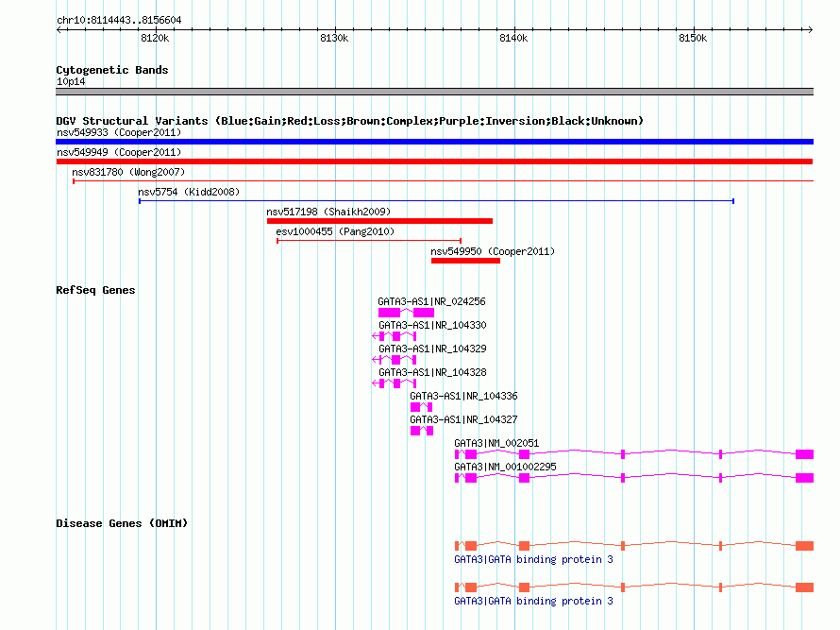Select the GATA3-AS1 NR_104329 transcript glyph

pyautogui.click(x=395, y=360)
